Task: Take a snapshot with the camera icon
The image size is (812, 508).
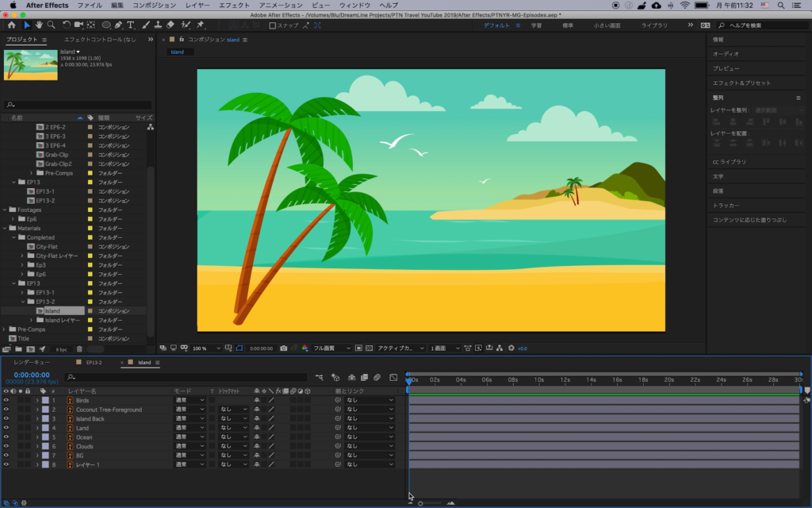Action: pyautogui.click(x=283, y=348)
